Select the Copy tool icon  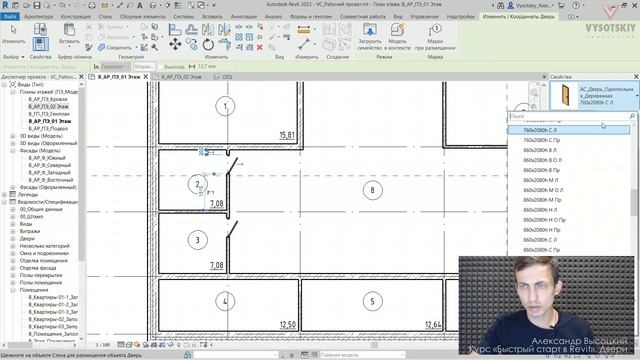pos(191,44)
